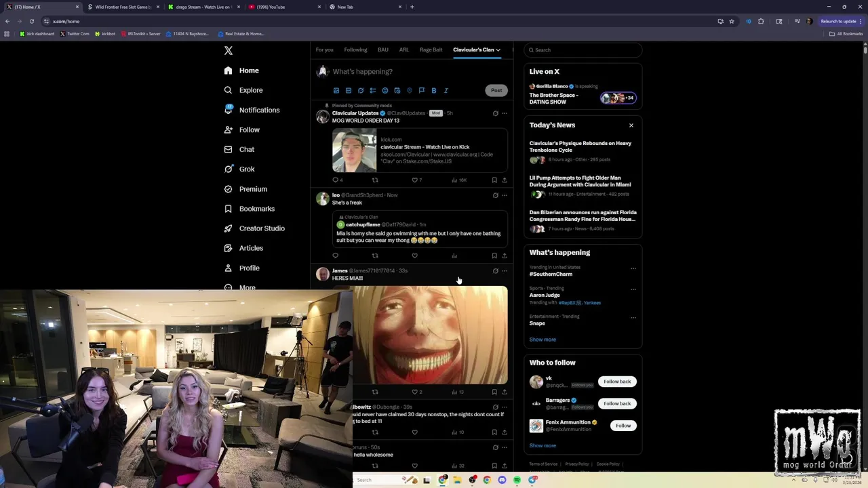Expand the Clavicular's Clan tab dropdown
The image size is (868, 488).
[x=498, y=49]
